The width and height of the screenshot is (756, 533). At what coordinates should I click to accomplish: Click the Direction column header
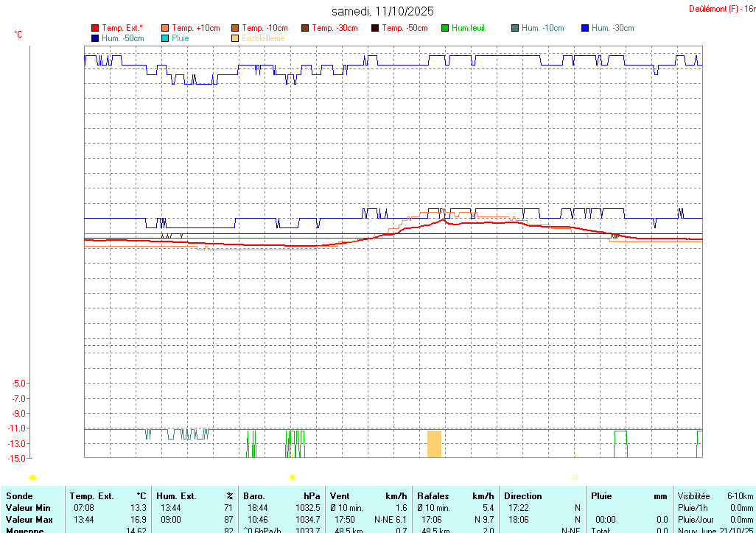pos(523,496)
